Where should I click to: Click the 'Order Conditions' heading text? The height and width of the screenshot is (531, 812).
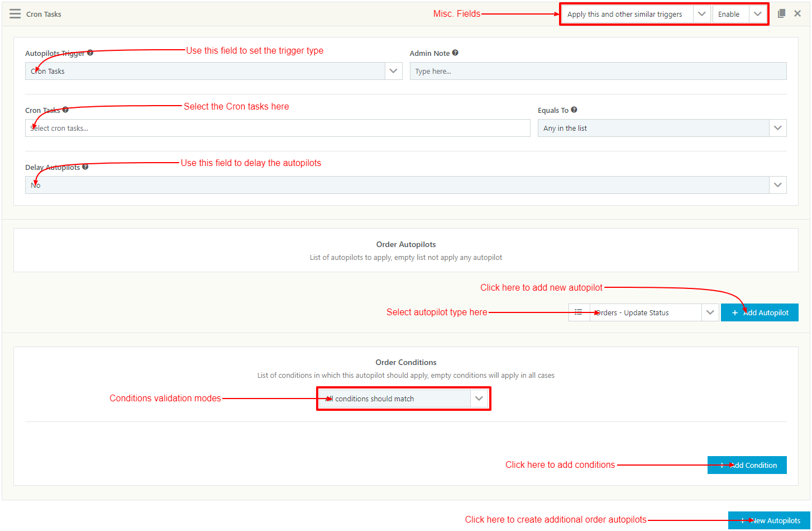[406, 362]
